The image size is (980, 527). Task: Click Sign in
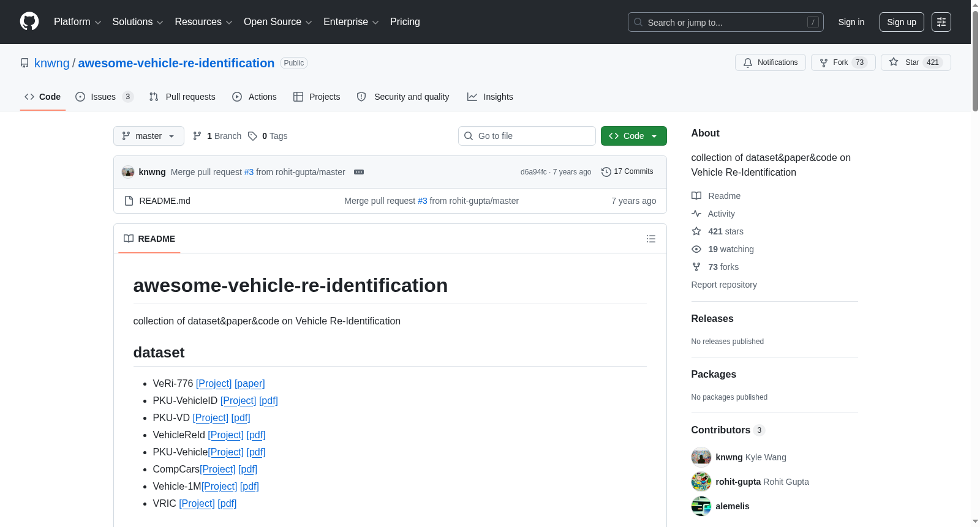pos(851,22)
